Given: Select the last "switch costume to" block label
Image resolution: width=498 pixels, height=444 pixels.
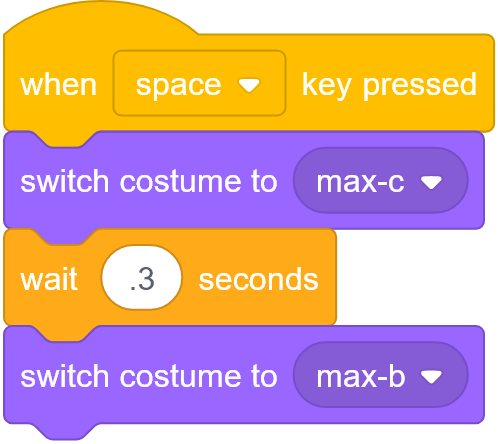Looking at the screenshot, I should (149, 376).
